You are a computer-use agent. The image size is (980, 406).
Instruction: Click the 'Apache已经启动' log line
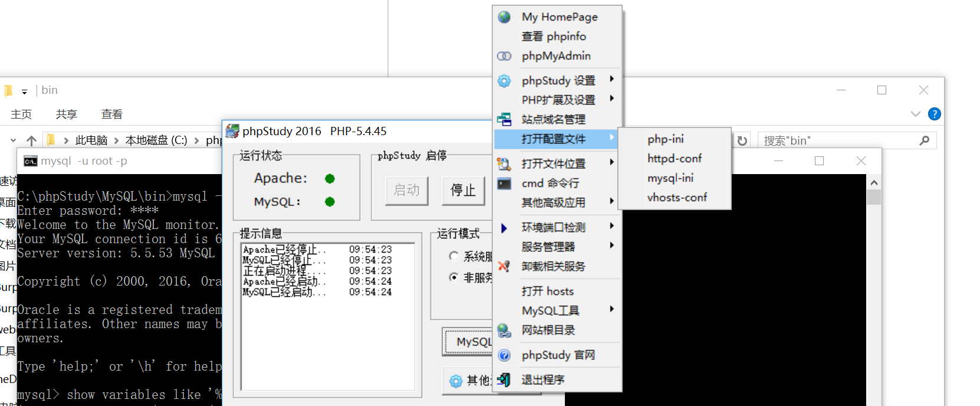pos(317,281)
